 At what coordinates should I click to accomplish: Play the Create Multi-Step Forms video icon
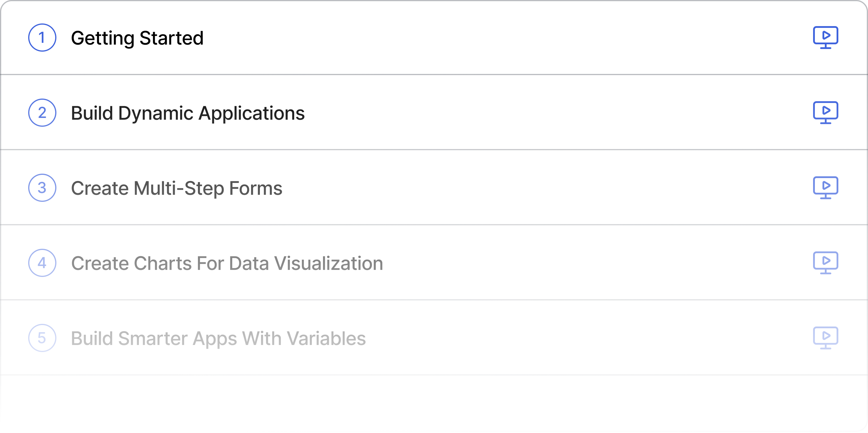pos(825,187)
